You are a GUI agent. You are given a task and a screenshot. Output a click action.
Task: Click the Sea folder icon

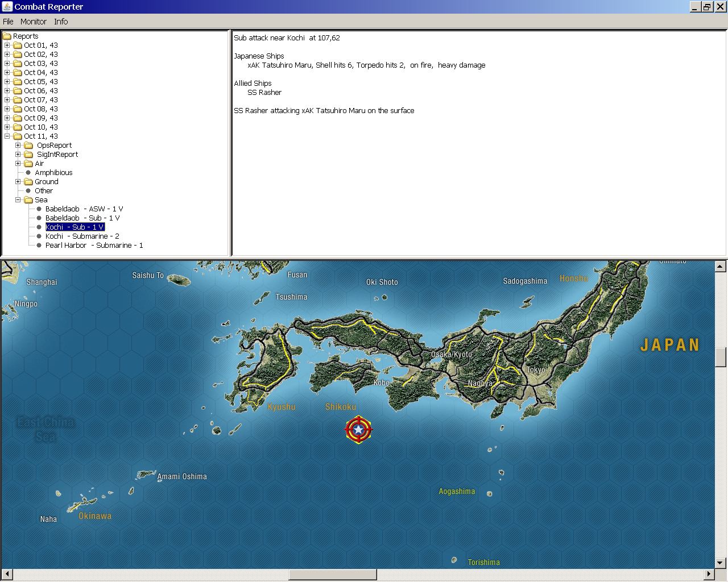(x=28, y=200)
